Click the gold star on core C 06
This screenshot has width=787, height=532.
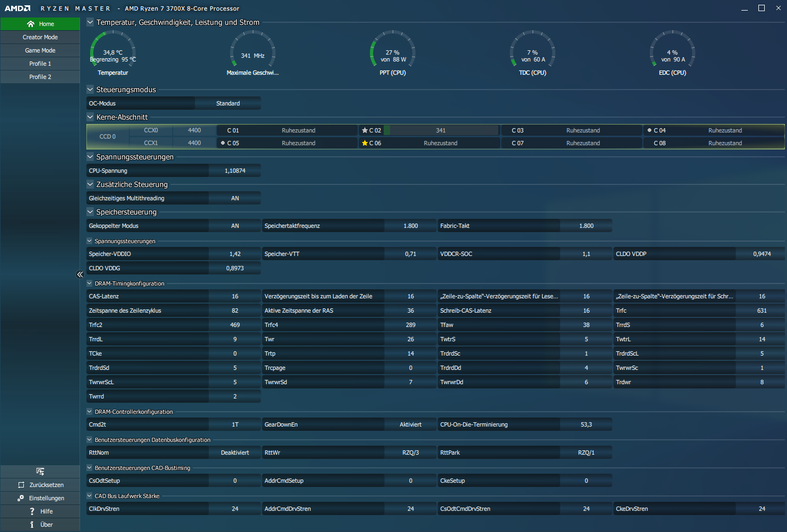tap(365, 143)
